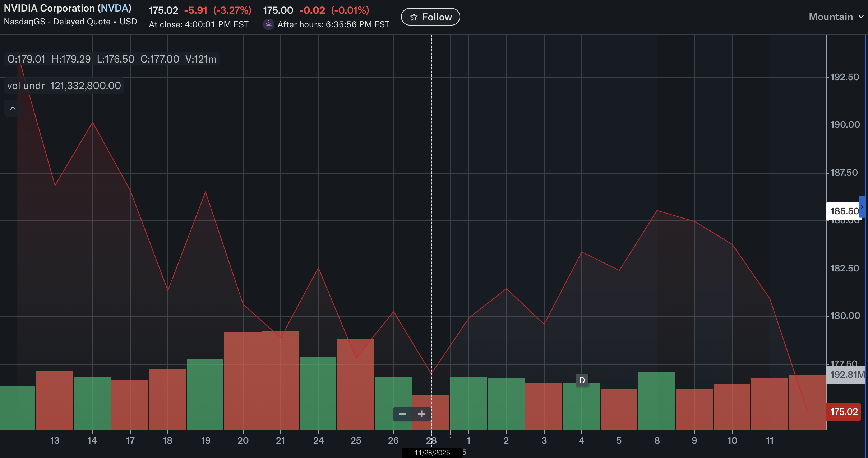Image resolution: width=868 pixels, height=458 pixels.
Task: Collapse the chart legend with caret button
Action: point(13,108)
